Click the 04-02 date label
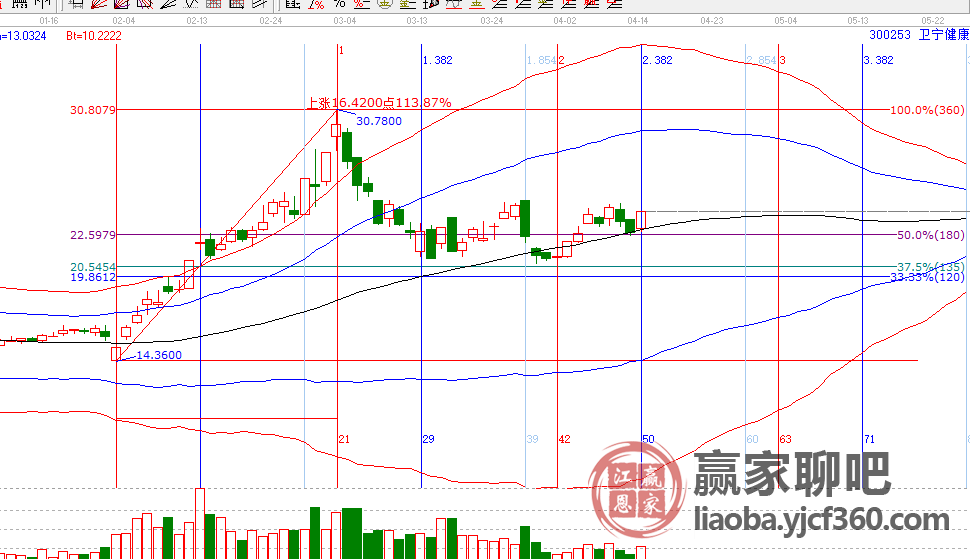The image size is (970, 559). pyautogui.click(x=565, y=20)
